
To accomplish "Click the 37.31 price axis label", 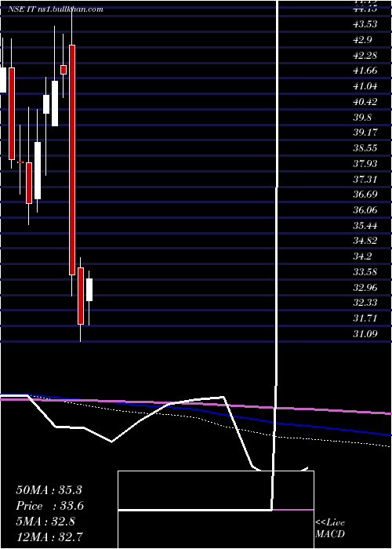I will tap(365, 179).
